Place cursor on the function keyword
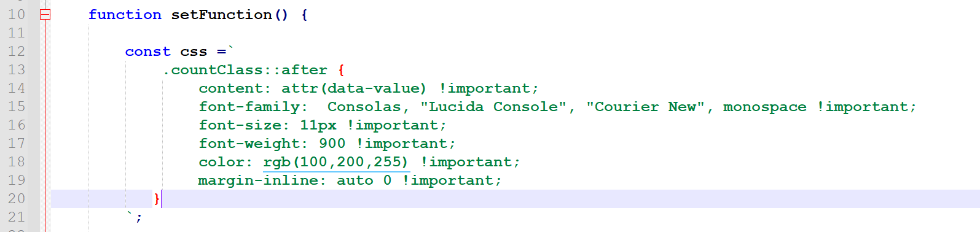 click(x=125, y=14)
